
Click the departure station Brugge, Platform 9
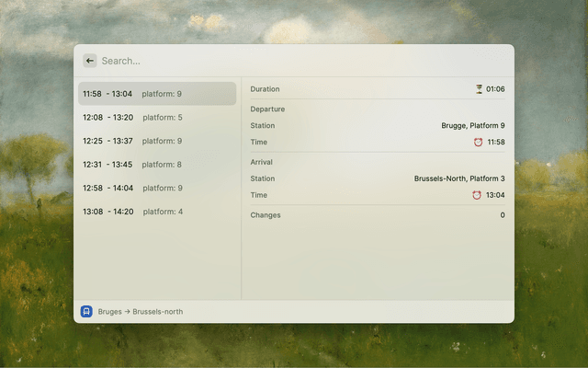[x=472, y=125]
